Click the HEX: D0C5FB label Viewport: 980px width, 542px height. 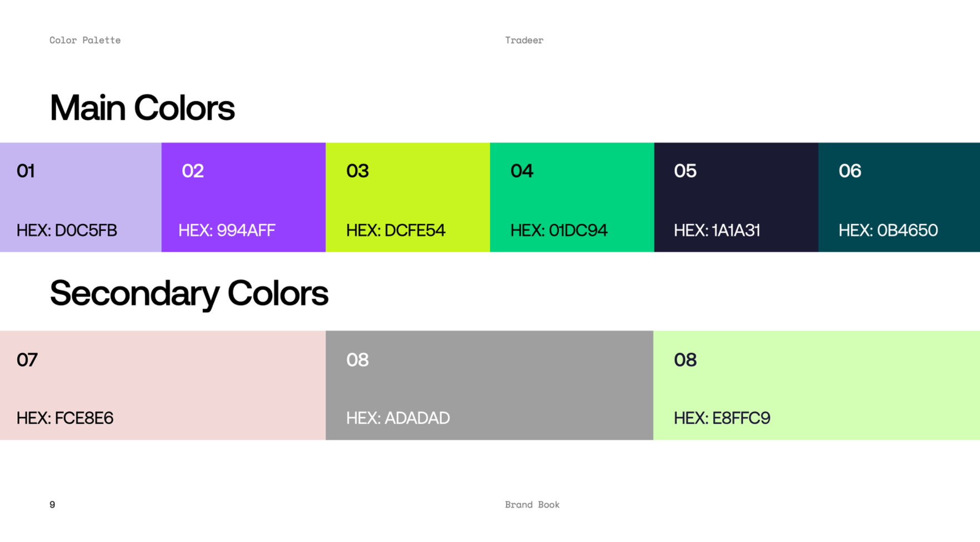pos(67,230)
